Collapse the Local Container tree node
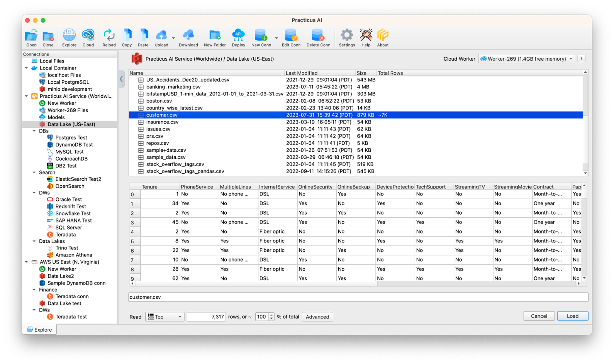The image size is (614, 364). (26, 68)
